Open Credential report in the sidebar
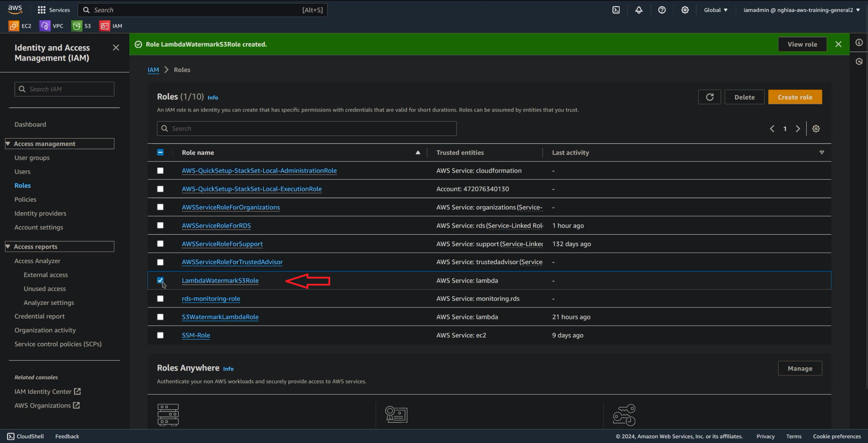This screenshot has width=868, height=443. tap(40, 316)
